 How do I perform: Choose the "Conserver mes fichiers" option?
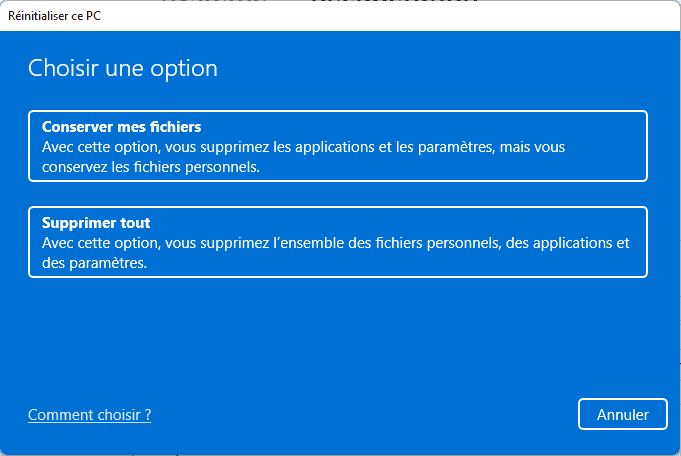coord(338,146)
